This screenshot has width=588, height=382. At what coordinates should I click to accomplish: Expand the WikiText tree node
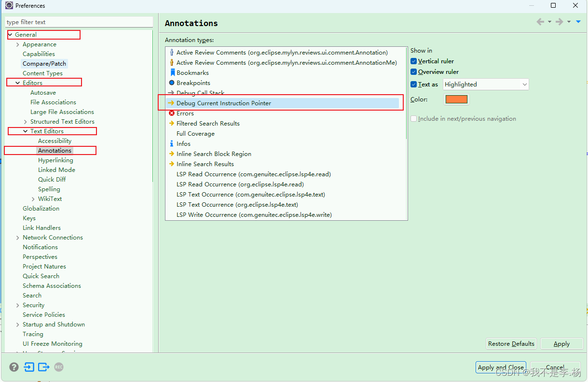tap(33, 199)
